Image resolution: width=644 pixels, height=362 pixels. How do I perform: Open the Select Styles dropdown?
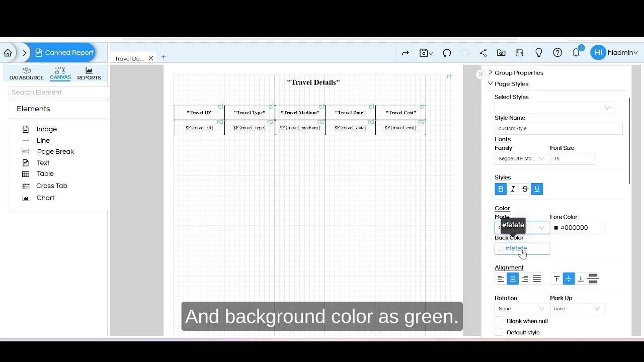tap(555, 108)
